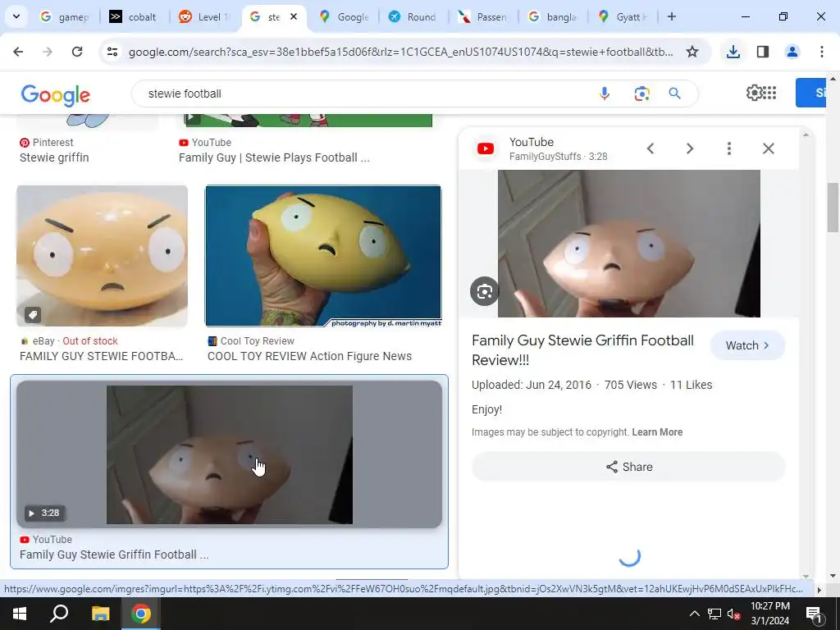The image size is (840, 630).
Task: Open eBay FAMILY GUY STEWIE FOOTBA... result
Action: point(101,356)
